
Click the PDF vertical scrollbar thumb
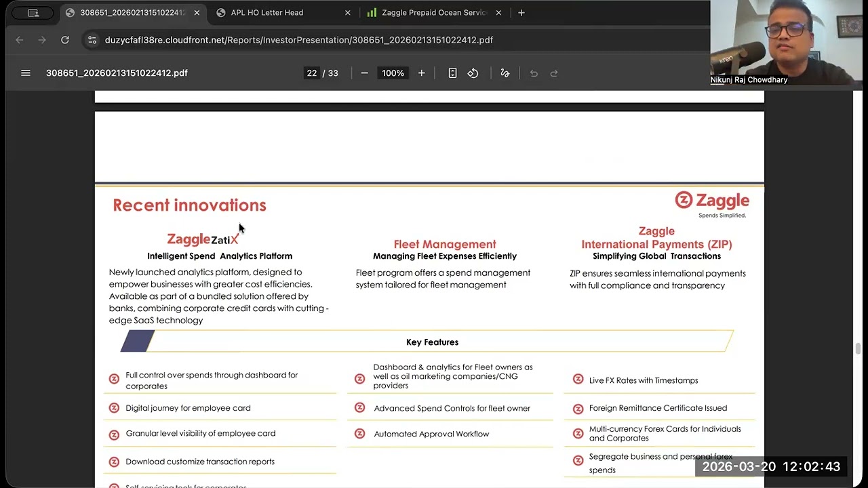pos(858,348)
